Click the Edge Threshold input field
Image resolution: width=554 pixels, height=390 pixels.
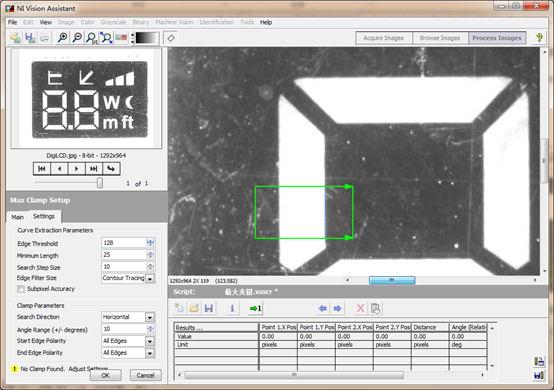click(x=124, y=243)
